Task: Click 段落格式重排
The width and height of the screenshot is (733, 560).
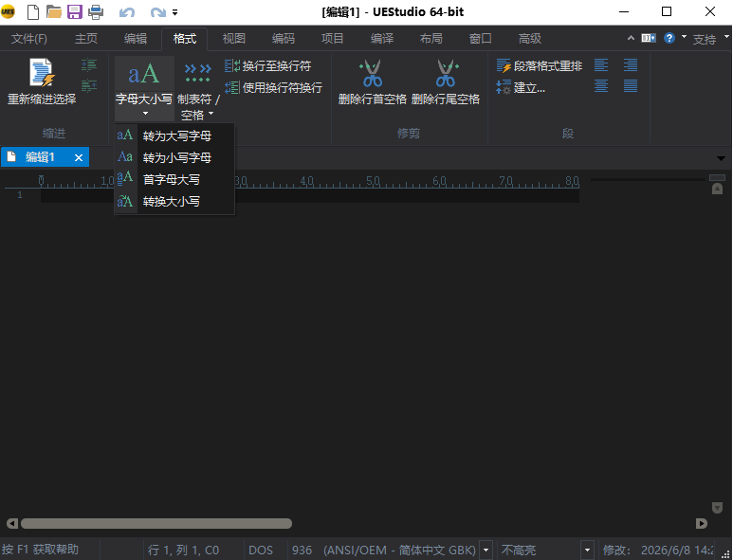Action: coord(539,66)
